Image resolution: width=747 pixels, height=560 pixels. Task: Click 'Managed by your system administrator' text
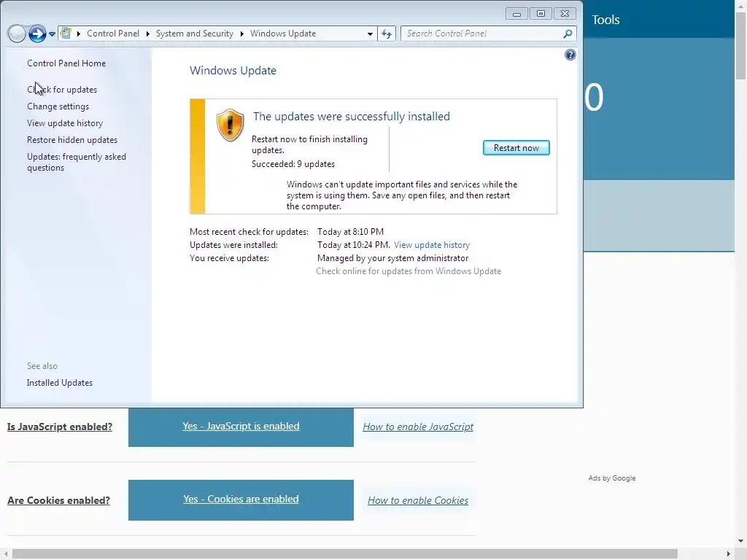[x=392, y=258]
